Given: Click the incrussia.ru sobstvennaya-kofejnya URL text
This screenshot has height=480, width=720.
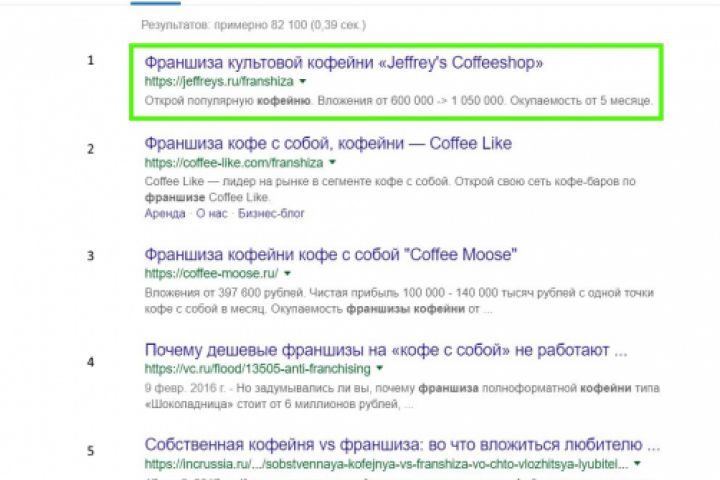Looking at the screenshot, I should tap(387, 464).
